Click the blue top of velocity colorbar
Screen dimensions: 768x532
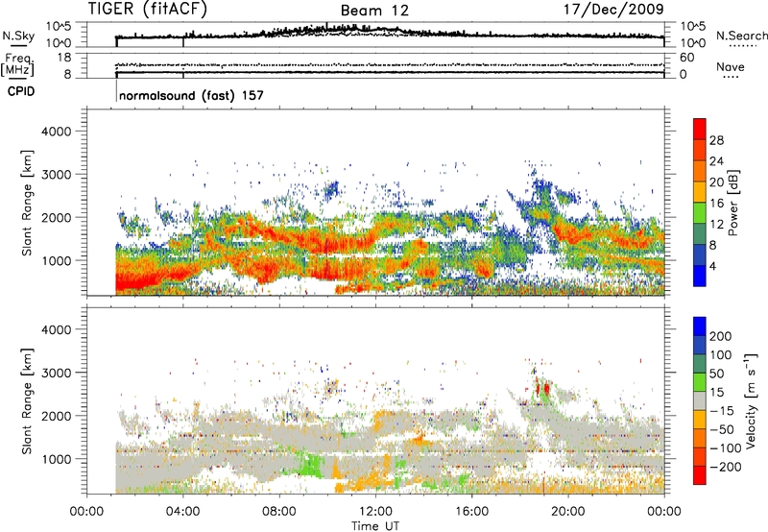(x=700, y=326)
